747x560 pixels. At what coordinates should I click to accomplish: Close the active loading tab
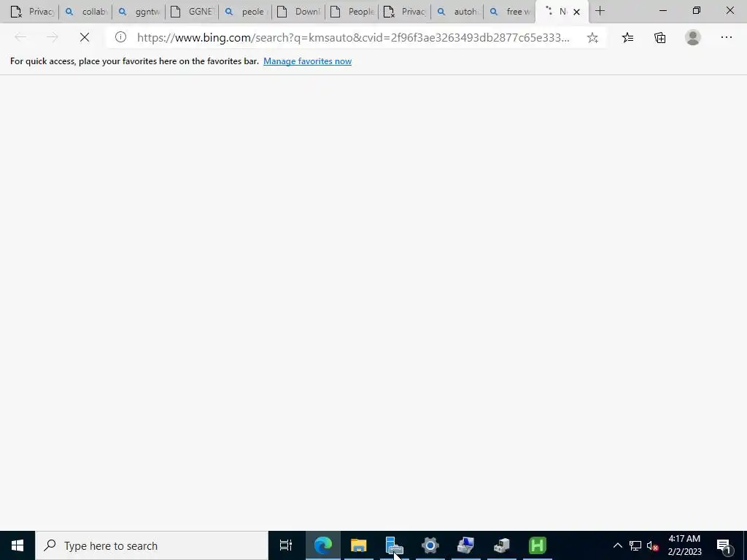tap(576, 12)
